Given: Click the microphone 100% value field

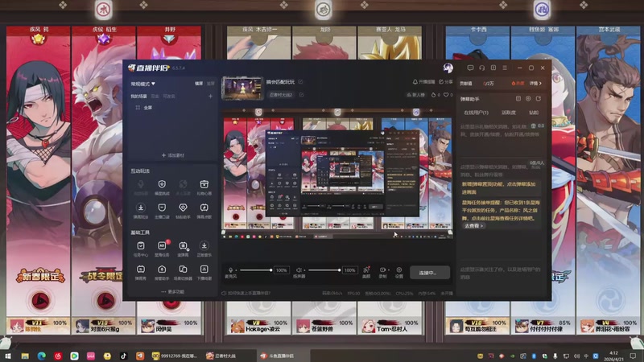Looking at the screenshot, I should pos(282,270).
